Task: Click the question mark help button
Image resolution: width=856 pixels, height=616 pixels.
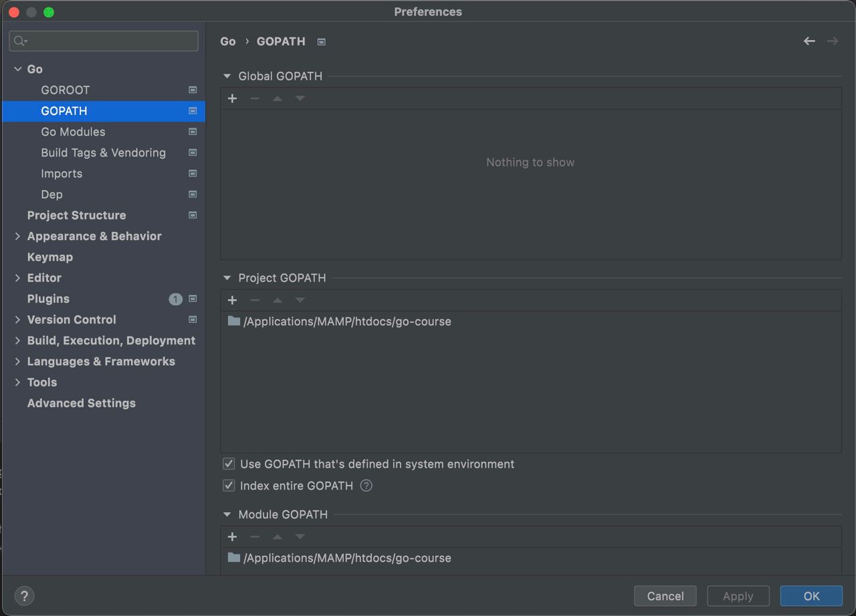Action: [24, 596]
